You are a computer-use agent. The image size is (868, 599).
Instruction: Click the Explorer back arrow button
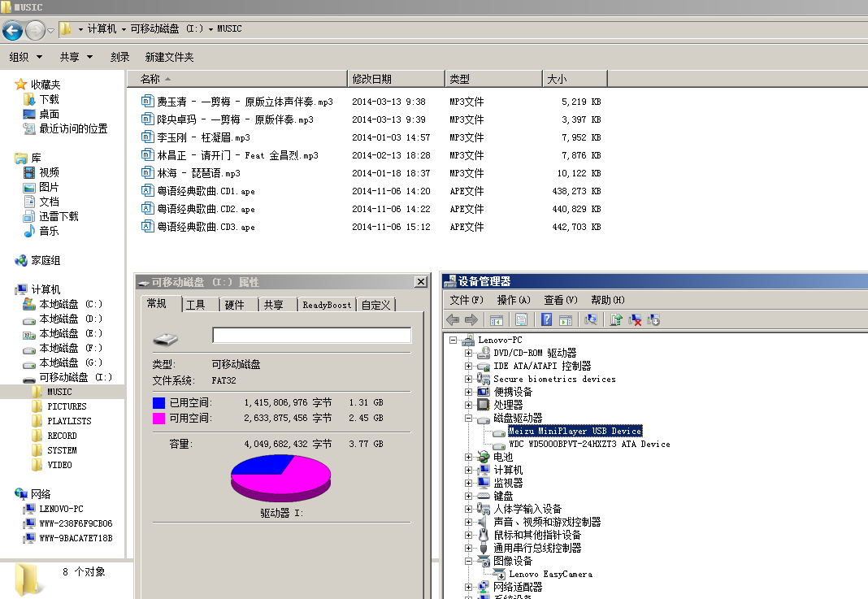(x=13, y=30)
